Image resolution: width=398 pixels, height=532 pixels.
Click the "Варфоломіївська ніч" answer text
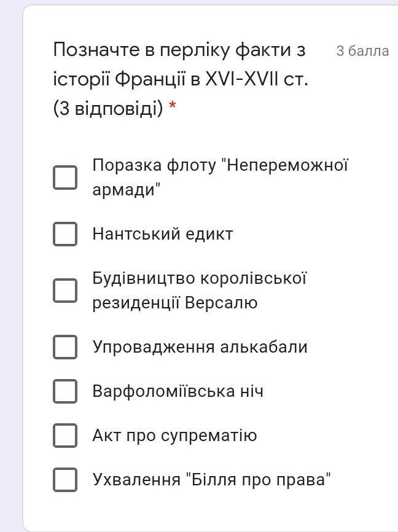[178, 391]
